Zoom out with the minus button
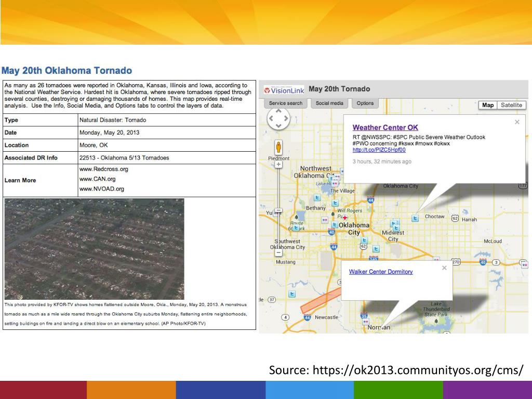Image resolution: width=532 pixels, height=399 pixels. pyautogui.click(x=278, y=252)
